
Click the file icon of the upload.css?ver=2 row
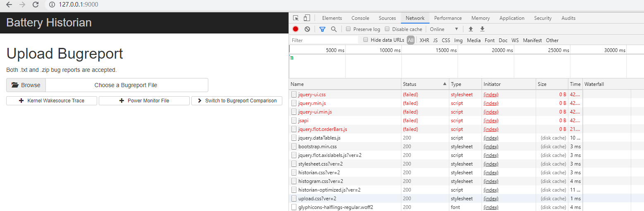[x=294, y=199]
